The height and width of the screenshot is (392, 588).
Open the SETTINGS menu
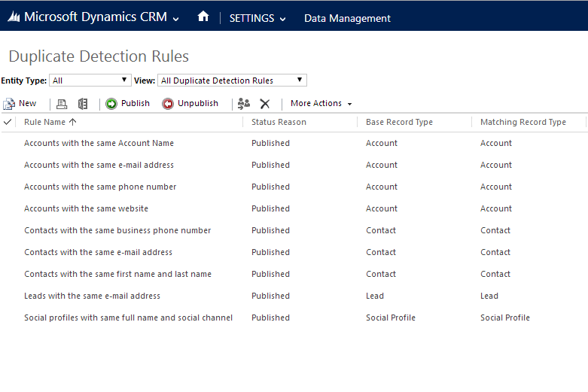(x=257, y=18)
